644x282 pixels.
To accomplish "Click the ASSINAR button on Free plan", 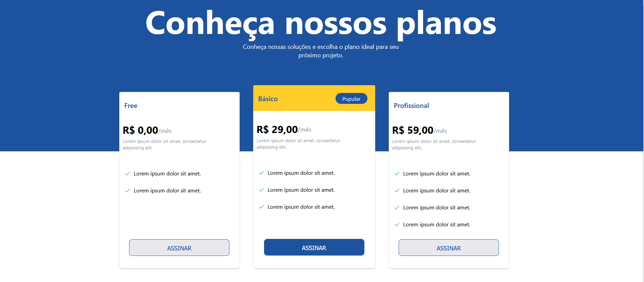I will coord(179,247).
